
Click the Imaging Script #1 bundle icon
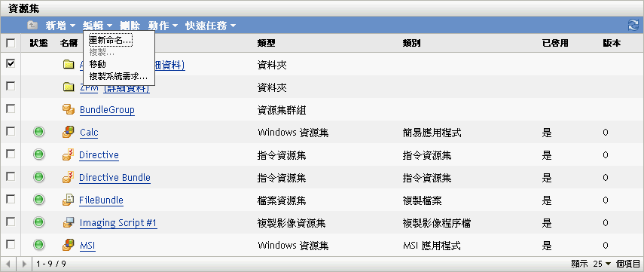click(x=69, y=223)
